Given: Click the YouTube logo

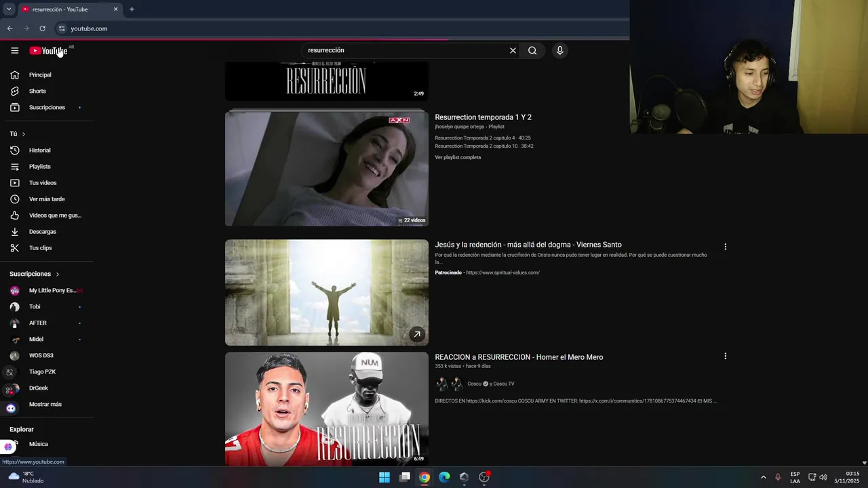Looking at the screenshot, I should [48, 51].
